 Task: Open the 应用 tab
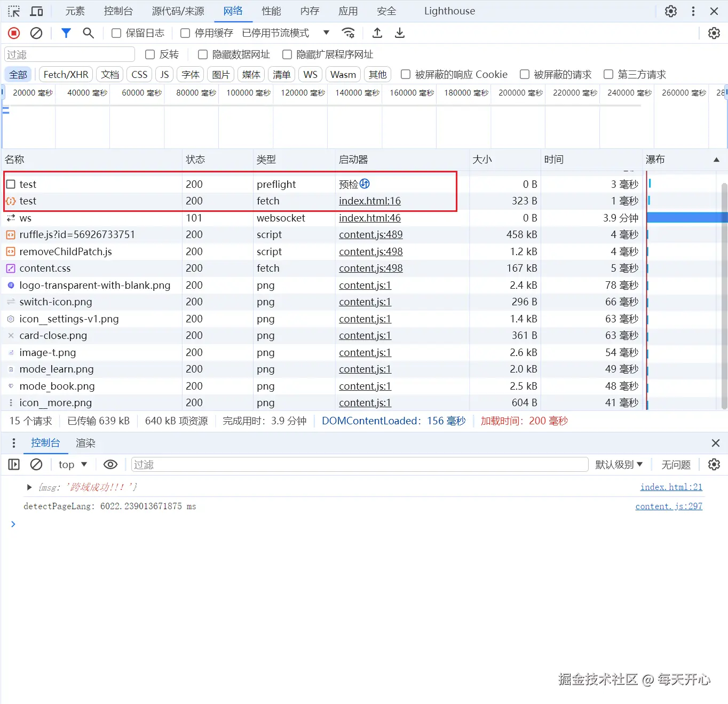(x=348, y=11)
